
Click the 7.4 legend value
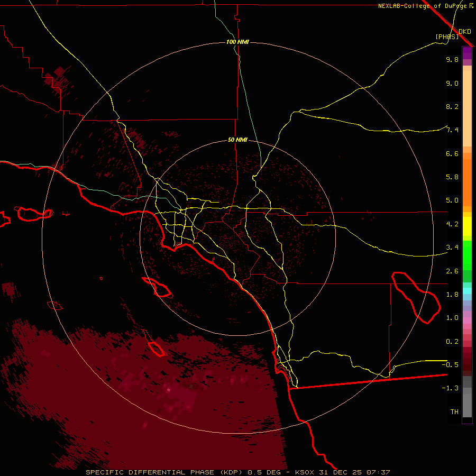point(452,130)
